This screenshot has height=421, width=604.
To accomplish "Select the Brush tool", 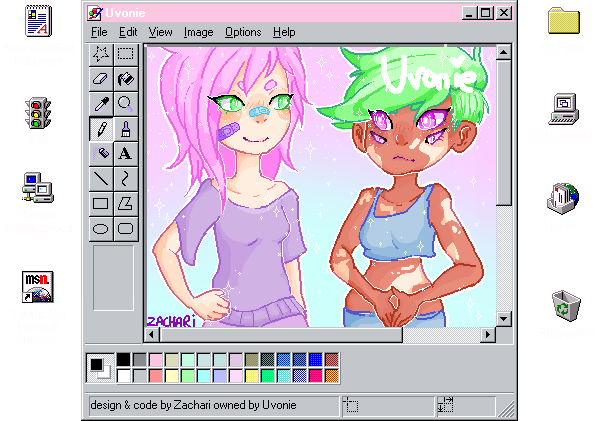I will pos(126,129).
